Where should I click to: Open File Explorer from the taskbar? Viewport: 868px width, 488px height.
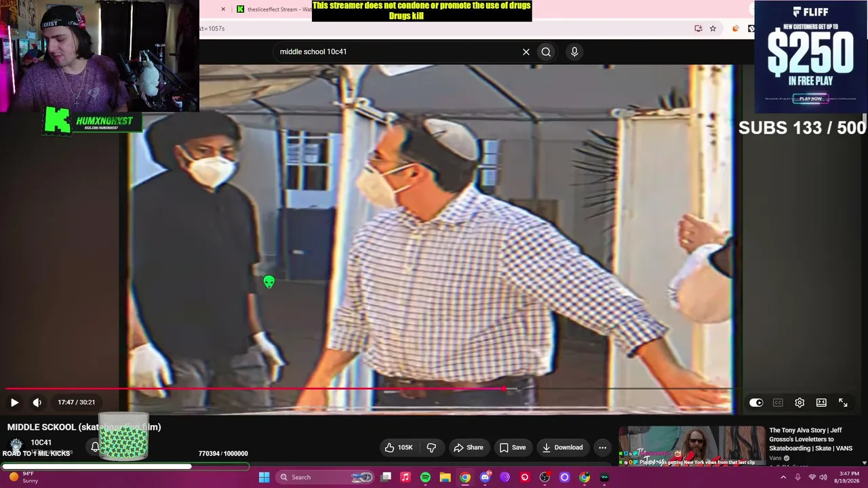(445, 477)
